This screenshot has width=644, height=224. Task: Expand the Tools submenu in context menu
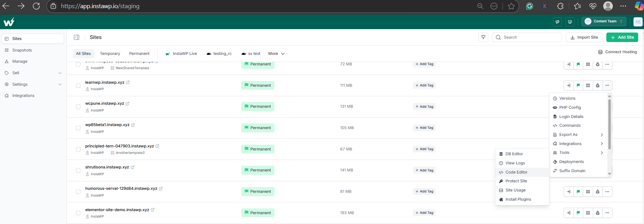578,153
